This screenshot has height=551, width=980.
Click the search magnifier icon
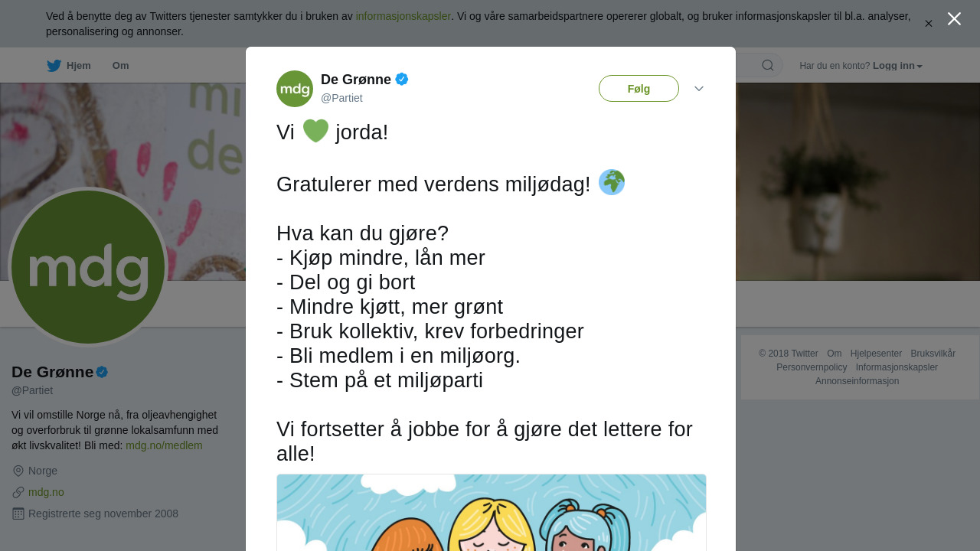click(x=767, y=65)
